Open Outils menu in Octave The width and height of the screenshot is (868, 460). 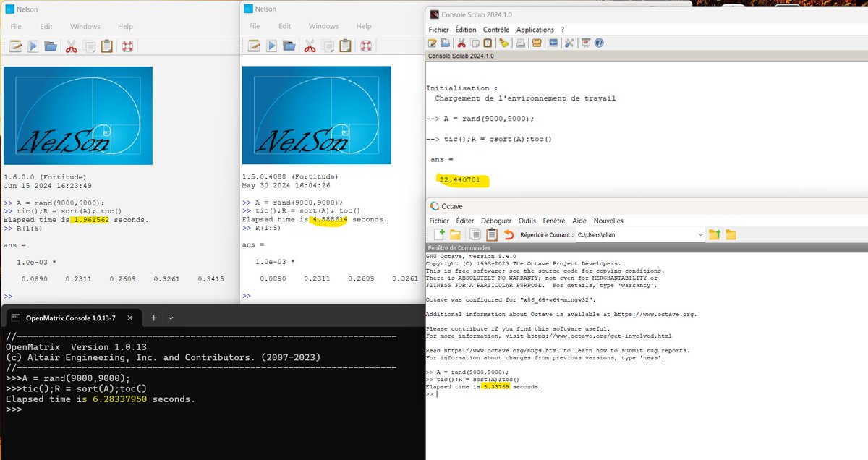pos(527,221)
